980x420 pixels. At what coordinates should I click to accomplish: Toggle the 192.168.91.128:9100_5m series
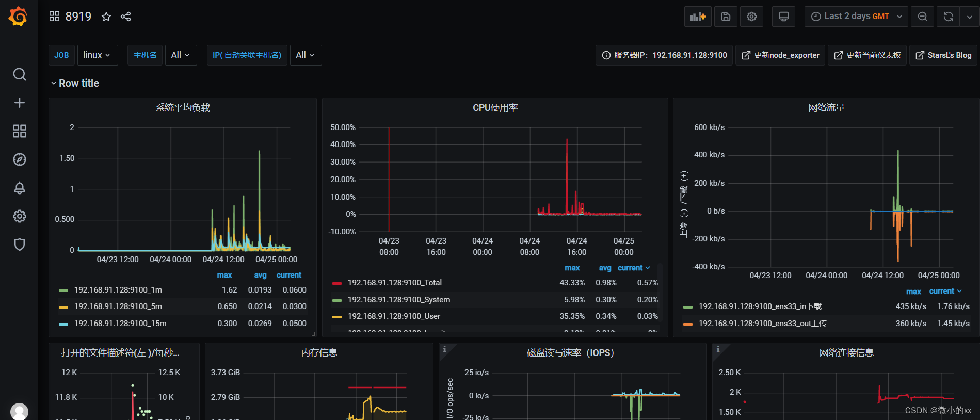118,306
